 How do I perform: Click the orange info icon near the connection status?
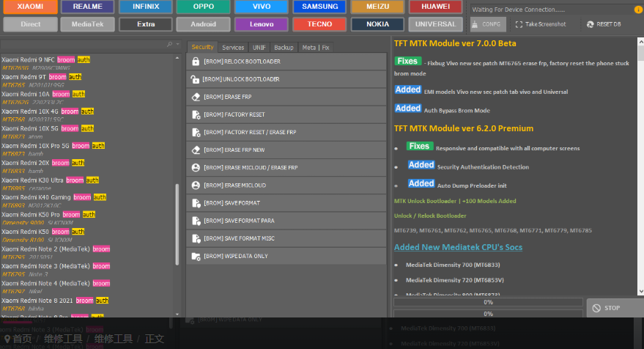click(x=638, y=10)
